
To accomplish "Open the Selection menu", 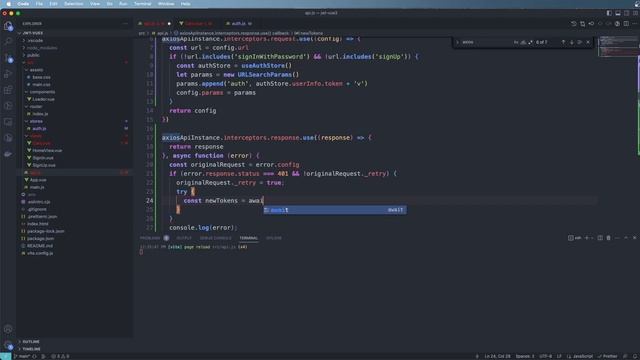I will 73,4.
